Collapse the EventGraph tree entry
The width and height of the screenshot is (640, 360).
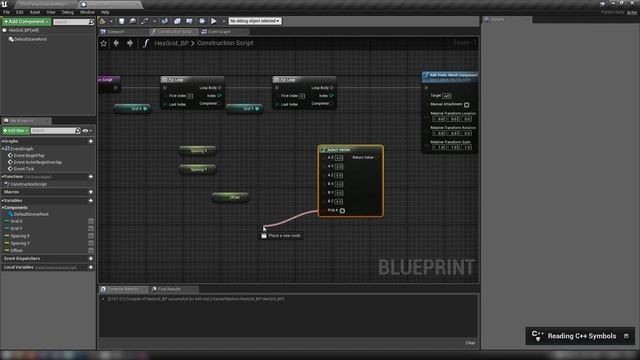click(x=3, y=149)
